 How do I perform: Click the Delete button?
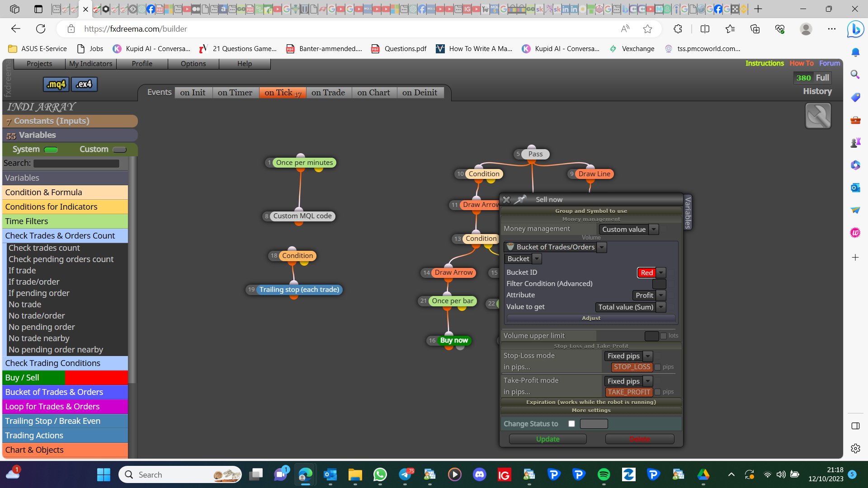(640, 439)
